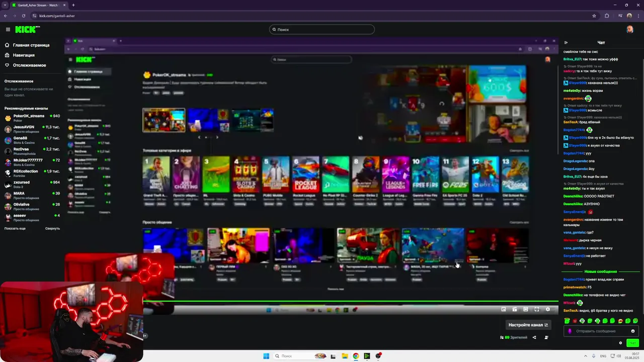644x362 pixels.
Task: Click username primetvwatch in chat
Action: tap(575, 287)
